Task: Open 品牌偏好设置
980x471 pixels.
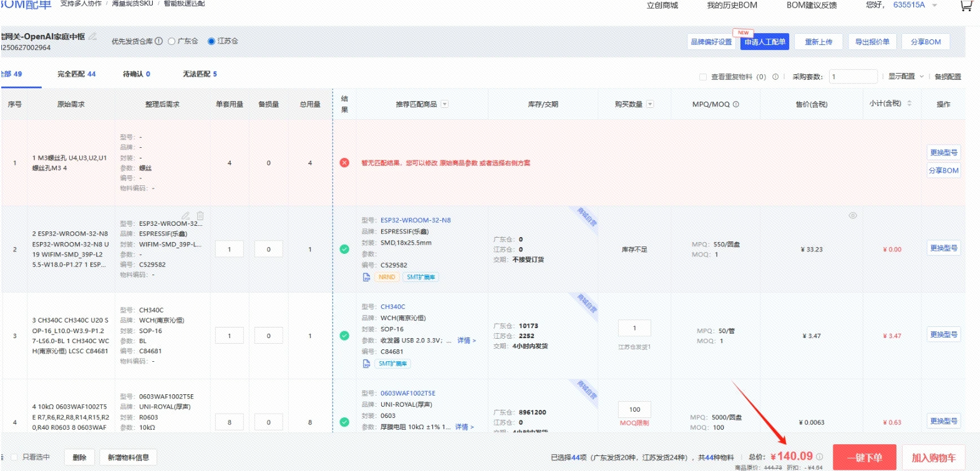Action: coord(711,42)
